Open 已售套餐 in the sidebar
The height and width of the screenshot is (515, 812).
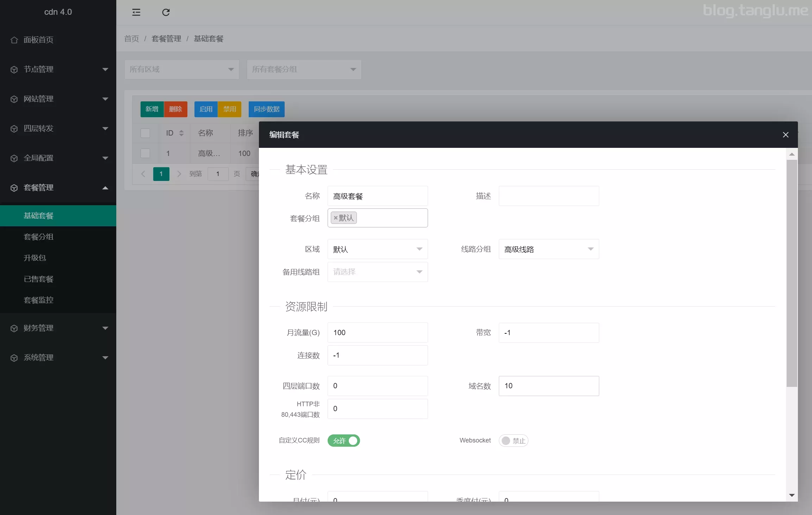click(x=38, y=279)
